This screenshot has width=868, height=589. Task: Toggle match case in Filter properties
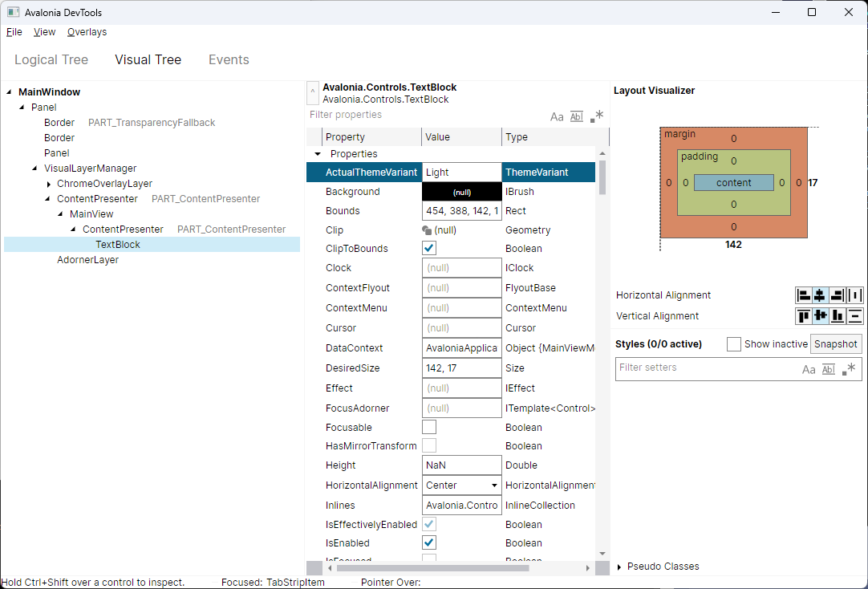pos(557,117)
